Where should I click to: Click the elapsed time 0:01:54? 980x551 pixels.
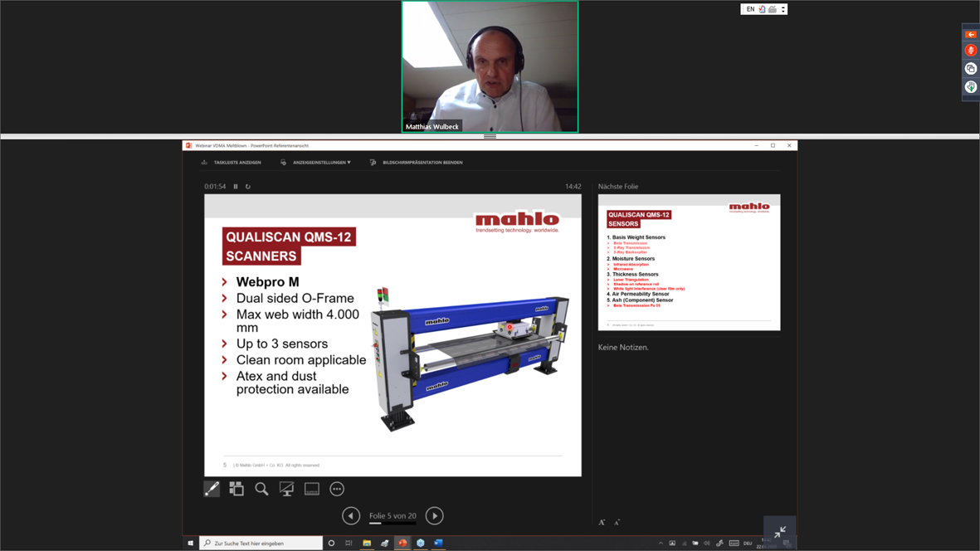[x=215, y=186]
